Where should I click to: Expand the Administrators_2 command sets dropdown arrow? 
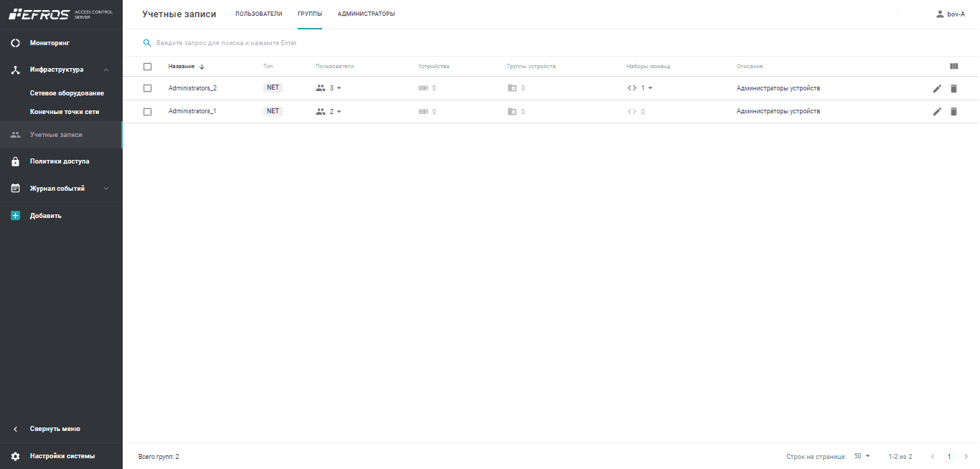coord(650,88)
